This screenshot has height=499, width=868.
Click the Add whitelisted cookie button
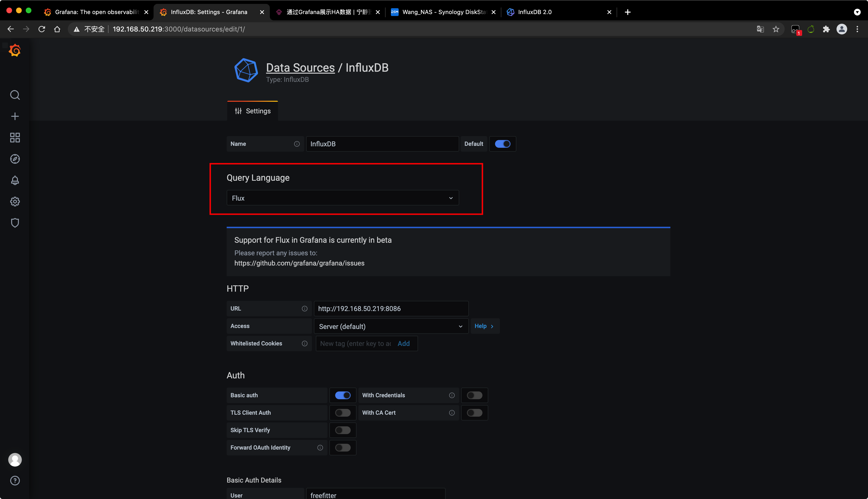pyautogui.click(x=403, y=343)
